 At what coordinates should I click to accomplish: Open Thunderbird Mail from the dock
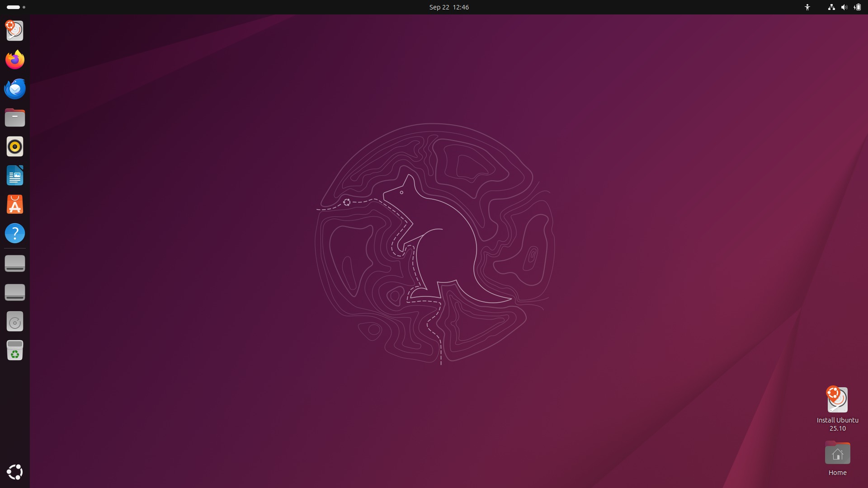[14, 89]
